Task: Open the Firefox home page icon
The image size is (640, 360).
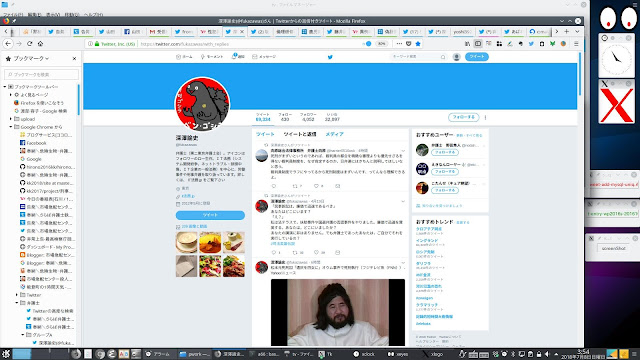Action: click(x=40, y=44)
